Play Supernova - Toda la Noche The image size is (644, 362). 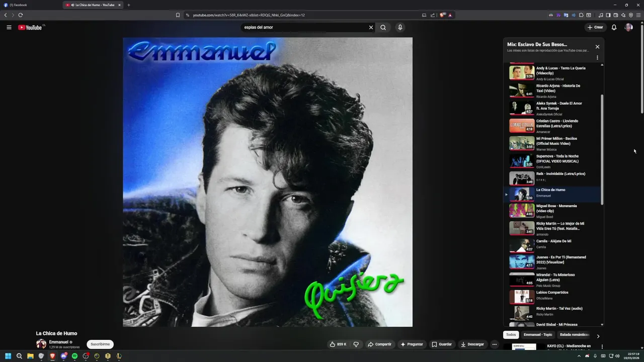(552, 161)
